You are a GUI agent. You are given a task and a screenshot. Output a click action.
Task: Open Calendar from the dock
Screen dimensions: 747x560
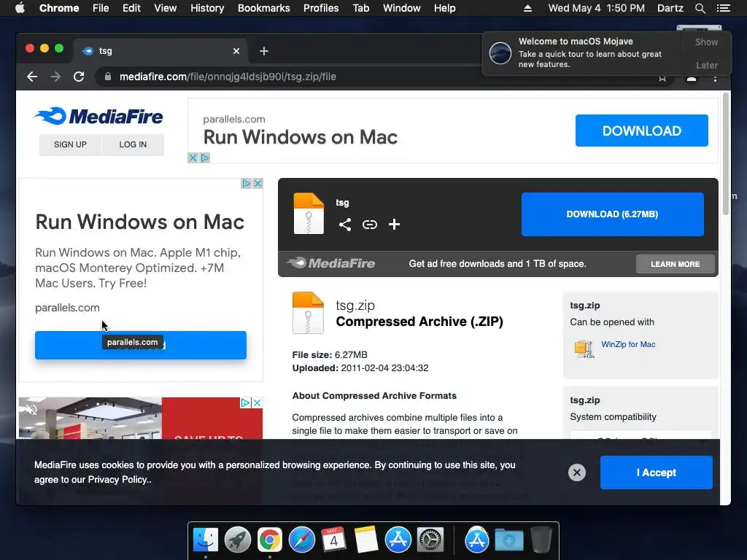[x=334, y=540]
